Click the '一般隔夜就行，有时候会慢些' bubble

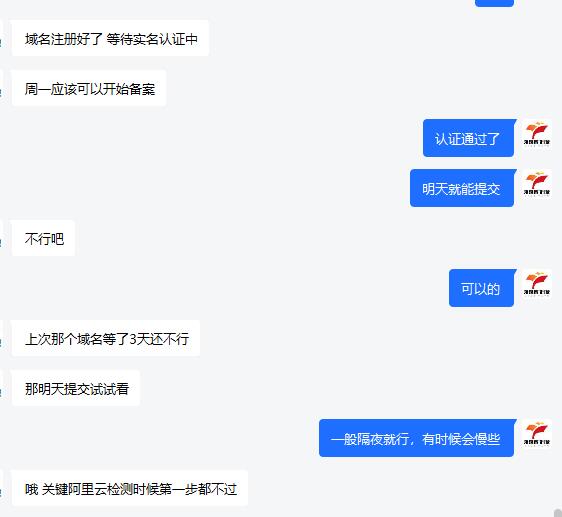click(x=417, y=438)
